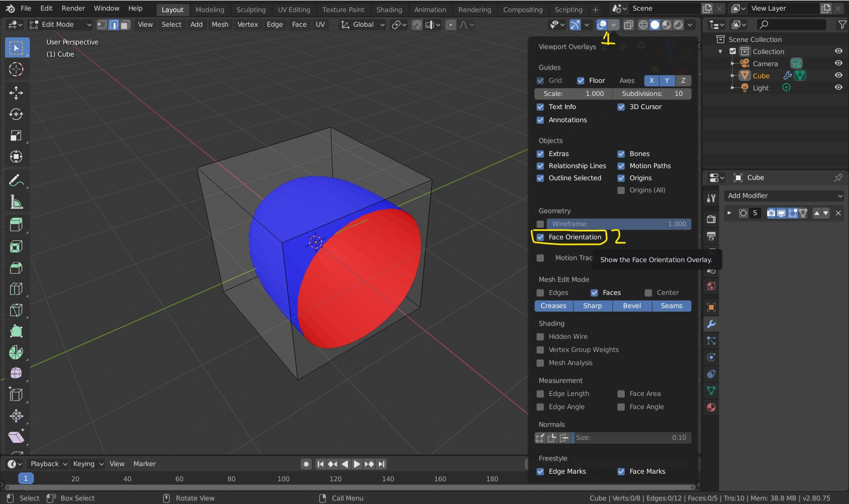Viewport: 849px width, 504px height.
Task: Toggle the Sharp overlay button
Action: 592,306
